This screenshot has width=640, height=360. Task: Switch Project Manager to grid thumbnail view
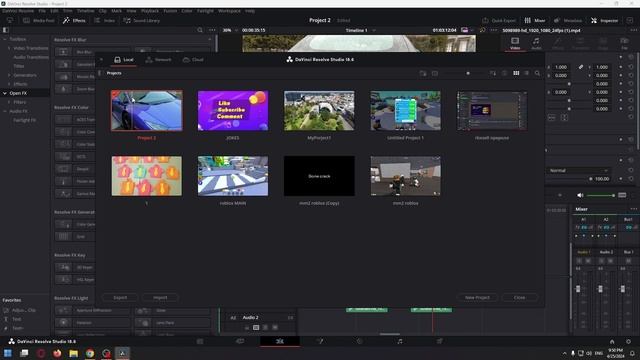pyautogui.click(x=516, y=73)
